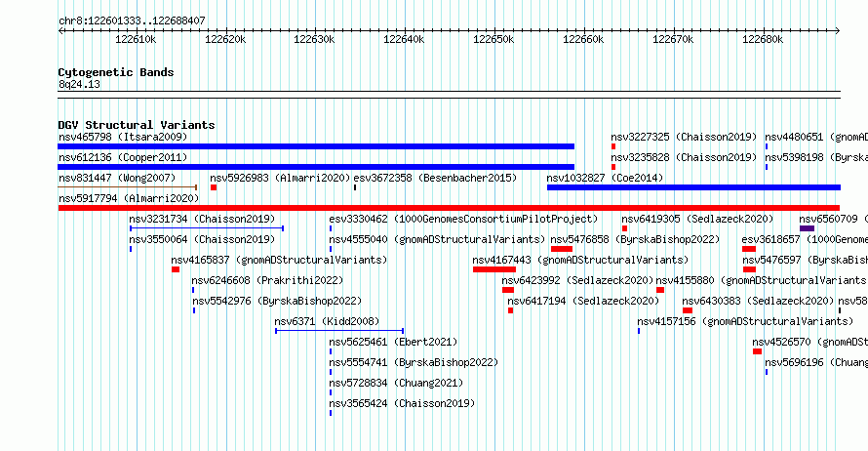The height and width of the screenshot is (451, 868).
Task: Click the purple nsv6560709 feature bar
Action: 808,228
